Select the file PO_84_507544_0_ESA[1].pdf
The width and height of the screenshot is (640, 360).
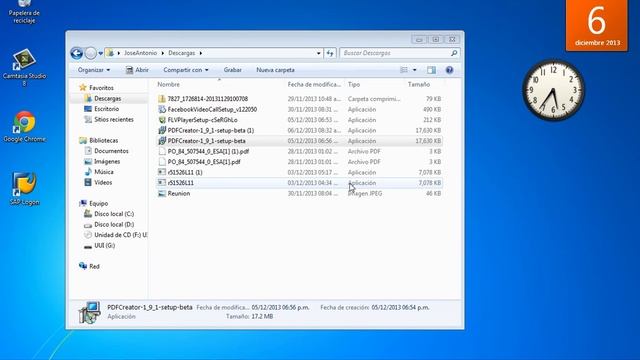204,162
